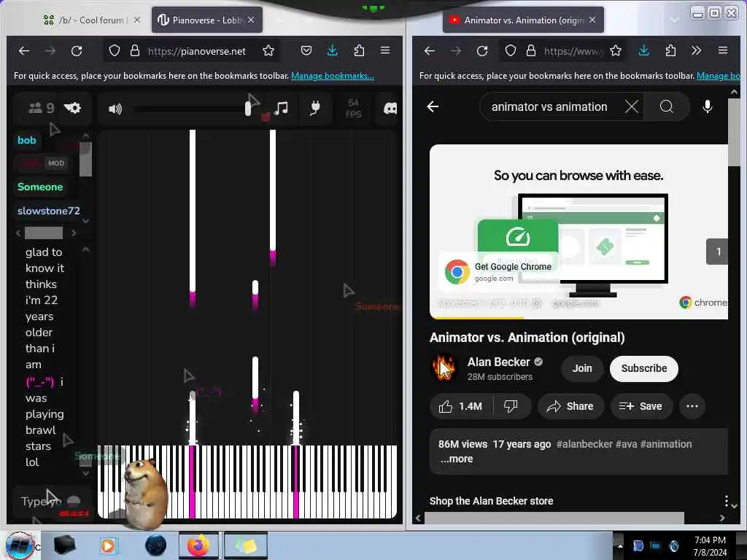The height and width of the screenshot is (560, 747).
Task: Open Pianoverse settings gear
Action: point(72,108)
